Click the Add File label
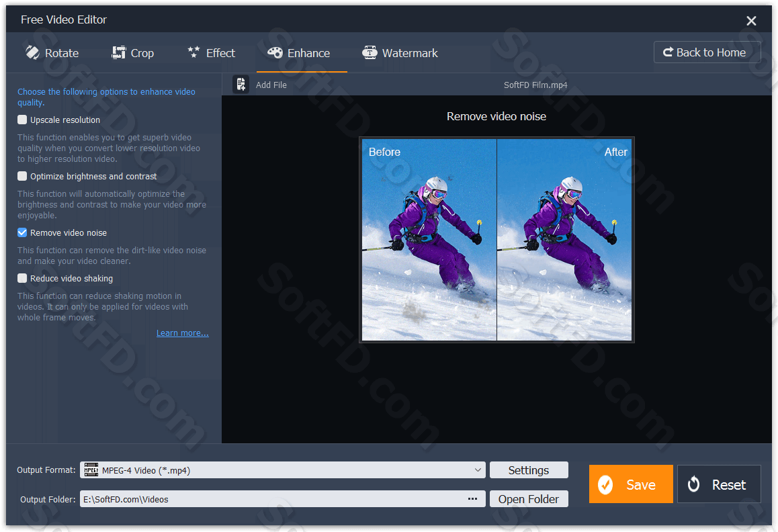 point(271,85)
